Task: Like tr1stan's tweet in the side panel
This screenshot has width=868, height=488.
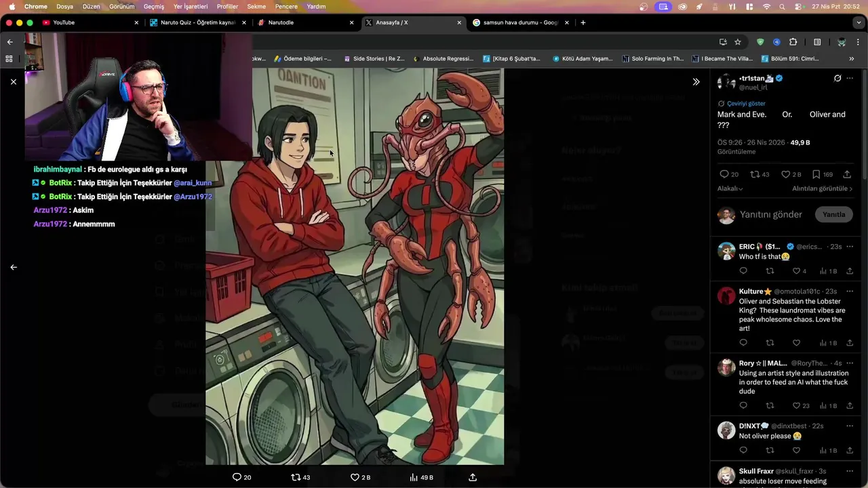Action: point(791,174)
